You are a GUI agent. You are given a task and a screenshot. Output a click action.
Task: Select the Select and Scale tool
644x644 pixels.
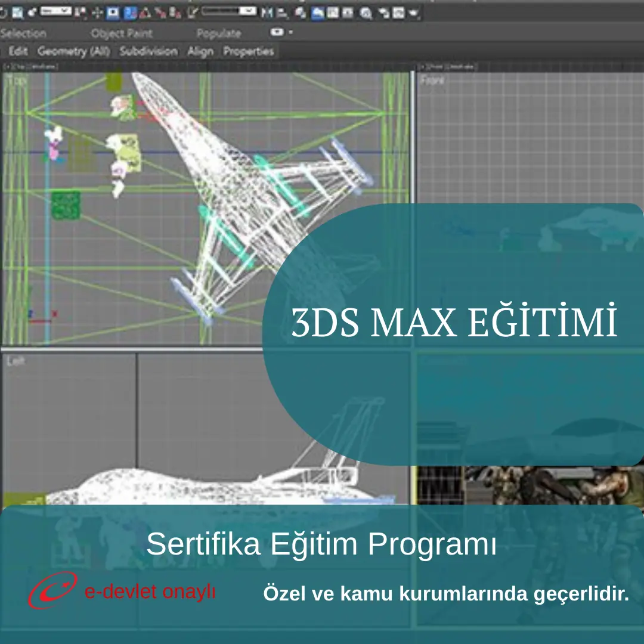click(x=17, y=13)
